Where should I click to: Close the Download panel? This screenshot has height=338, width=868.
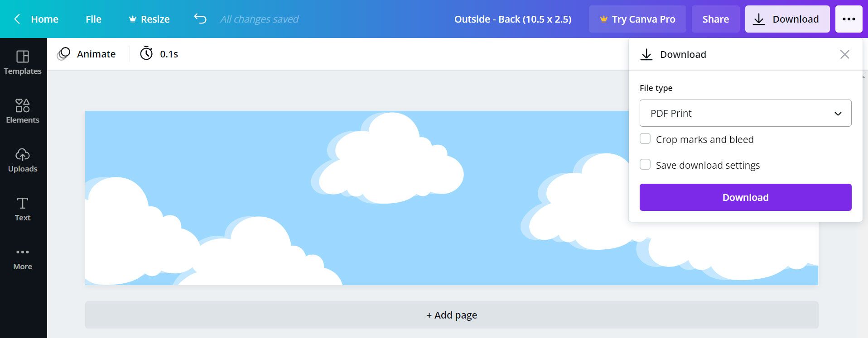(x=844, y=54)
